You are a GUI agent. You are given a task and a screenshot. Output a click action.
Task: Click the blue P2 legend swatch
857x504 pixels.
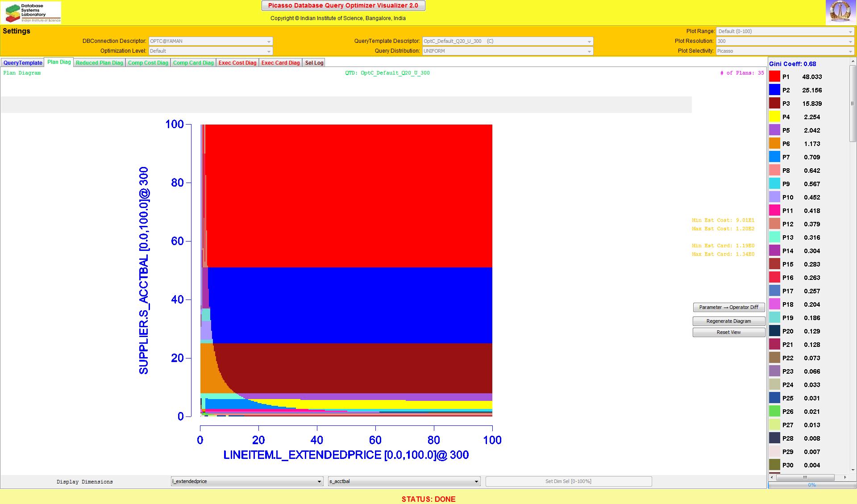(774, 90)
